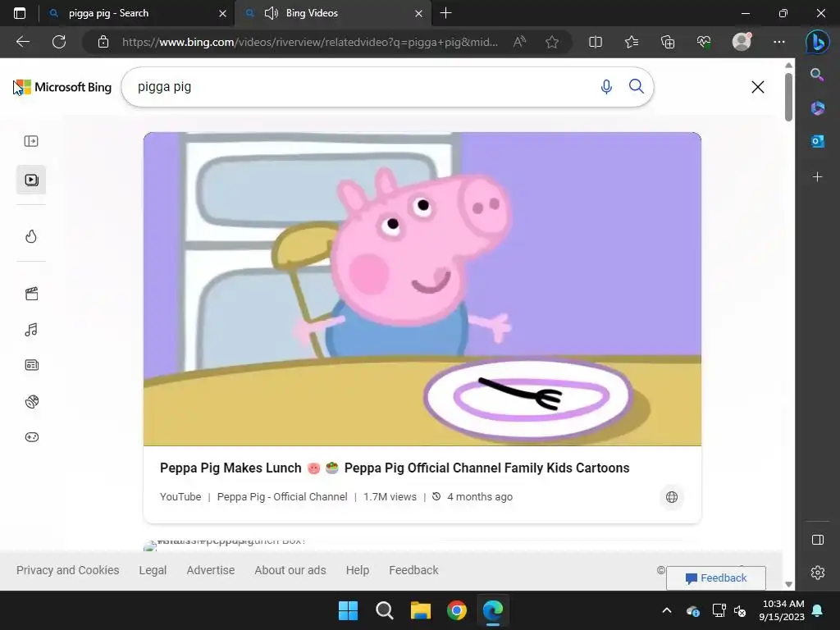Submit search with magnifier icon
The image size is (840, 630).
pos(637,86)
